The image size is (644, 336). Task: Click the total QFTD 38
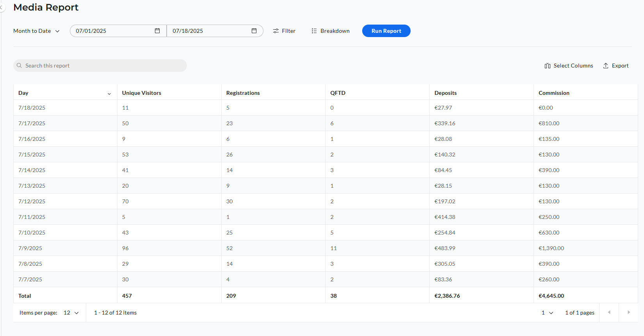pos(333,296)
